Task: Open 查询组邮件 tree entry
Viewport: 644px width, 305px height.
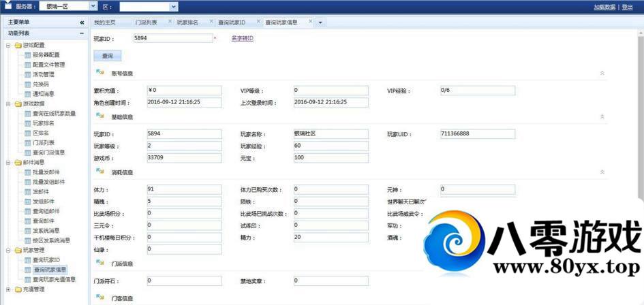Action: pos(46,211)
